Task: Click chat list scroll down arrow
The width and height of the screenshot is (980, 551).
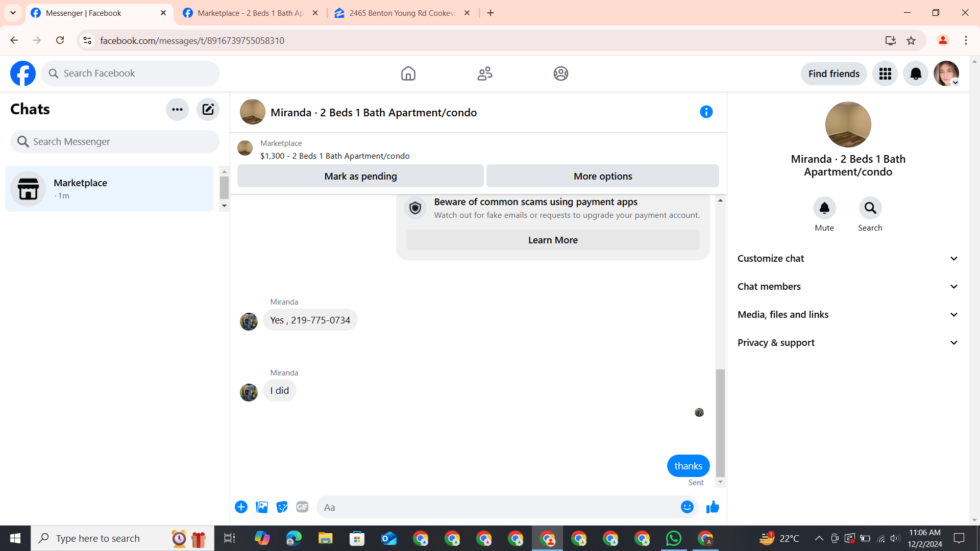Action: 224,206
